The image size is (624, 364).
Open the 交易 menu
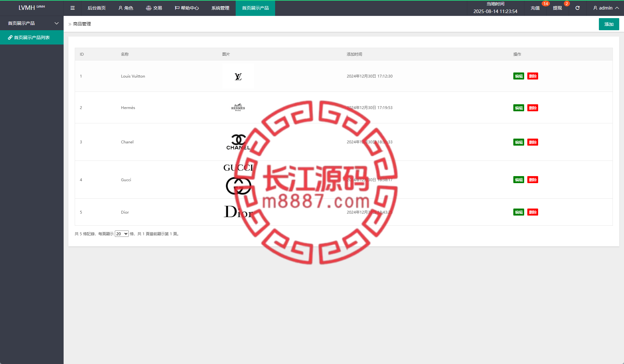154,8
